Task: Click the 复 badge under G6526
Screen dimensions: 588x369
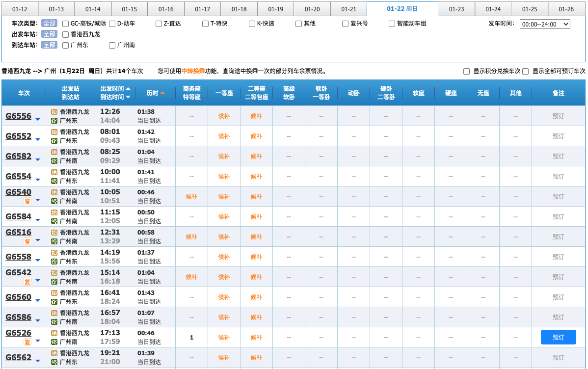Action: [27, 342]
